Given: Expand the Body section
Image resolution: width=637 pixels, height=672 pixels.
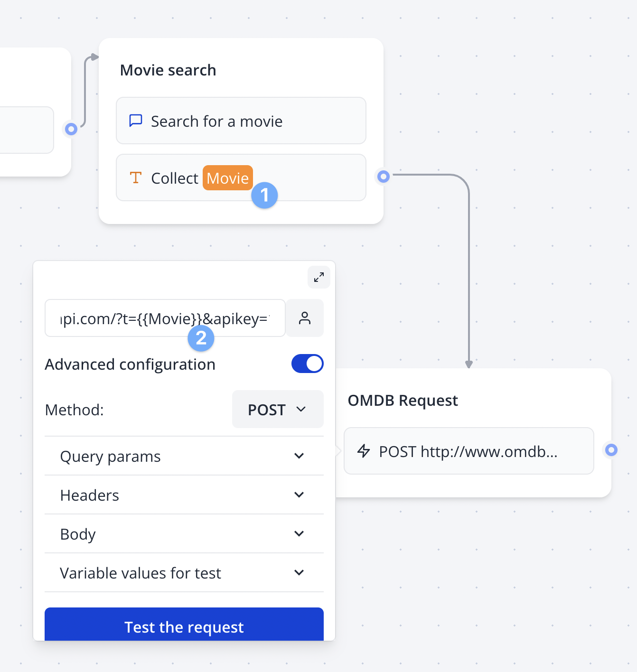Looking at the screenshot, I should (x=184, y=534).
